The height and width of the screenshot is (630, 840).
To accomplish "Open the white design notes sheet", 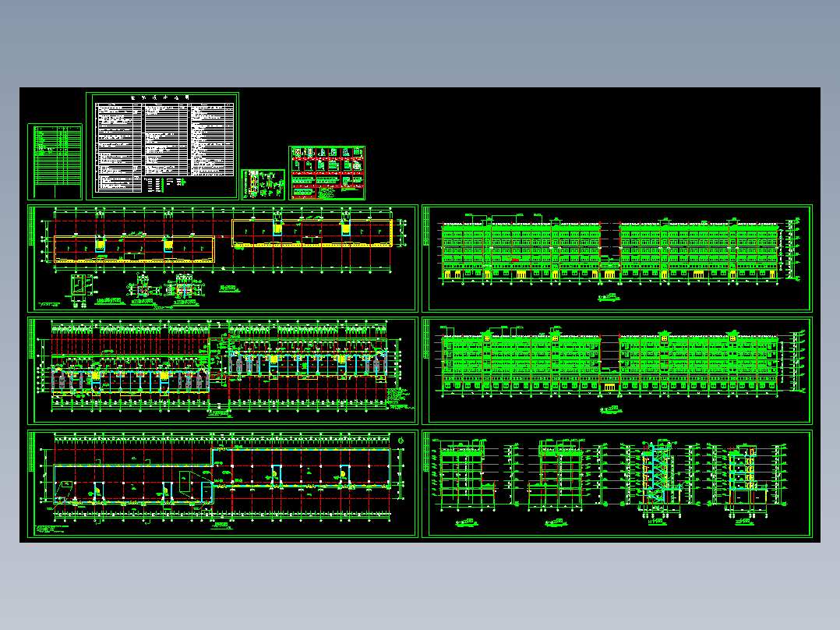I will click(162, 146).
